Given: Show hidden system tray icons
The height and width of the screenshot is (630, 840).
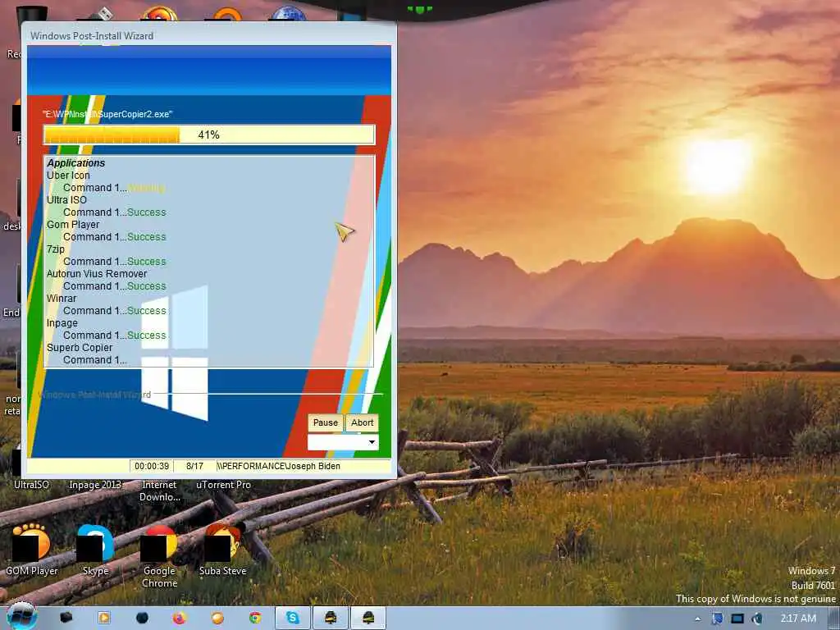Looking at the screenshot, I should coord(697,619).
